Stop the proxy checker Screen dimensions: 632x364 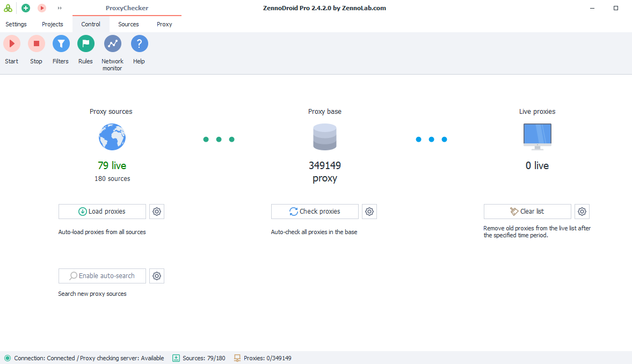(36, 43)
